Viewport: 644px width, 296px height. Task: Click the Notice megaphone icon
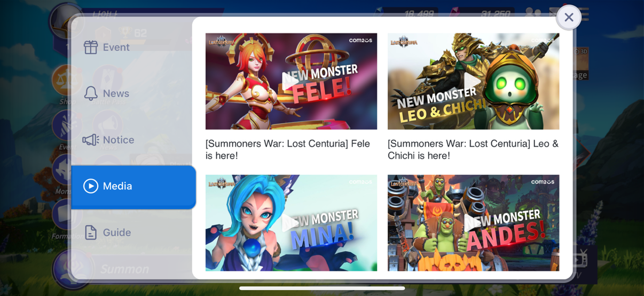coord(91,140)
